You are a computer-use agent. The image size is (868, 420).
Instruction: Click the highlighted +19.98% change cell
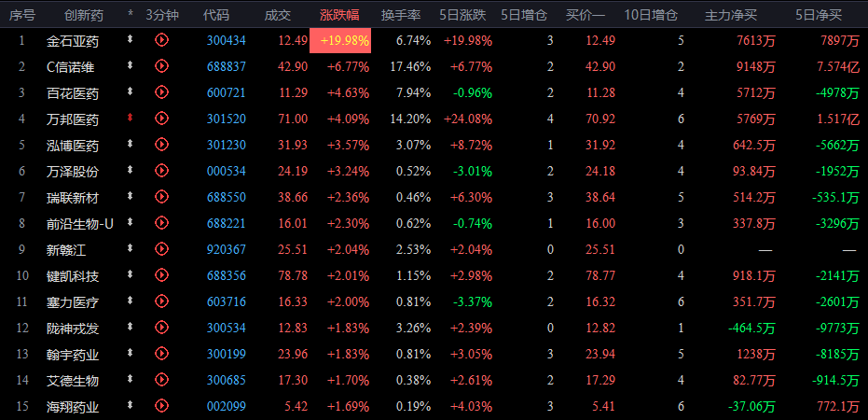click(340, 40)
